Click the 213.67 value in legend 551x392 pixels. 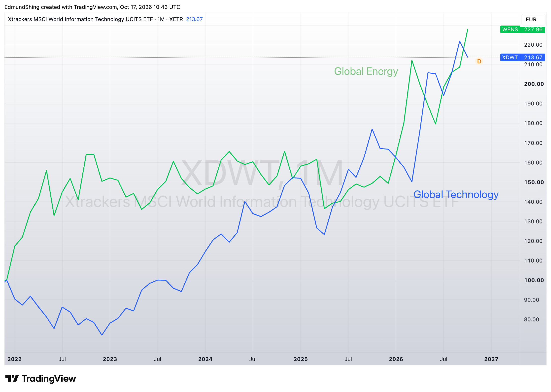coord(194,19)
